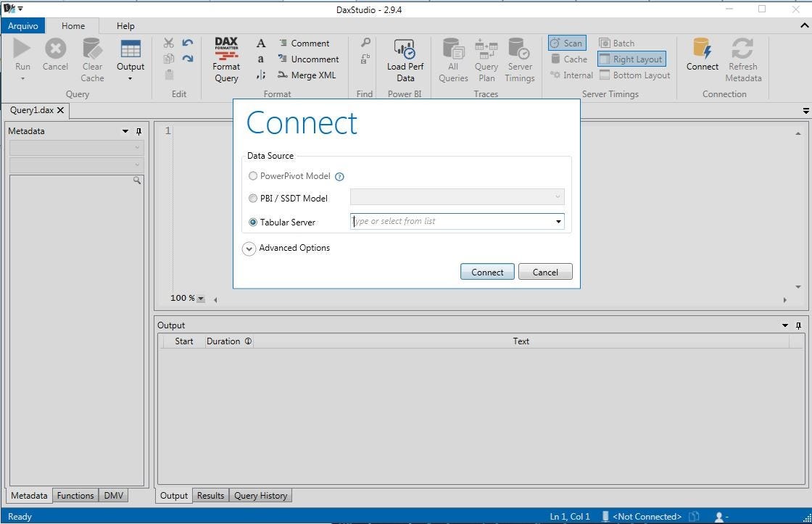Click the All Queries trace icon
812x524 pixels.
pos(453,48)
